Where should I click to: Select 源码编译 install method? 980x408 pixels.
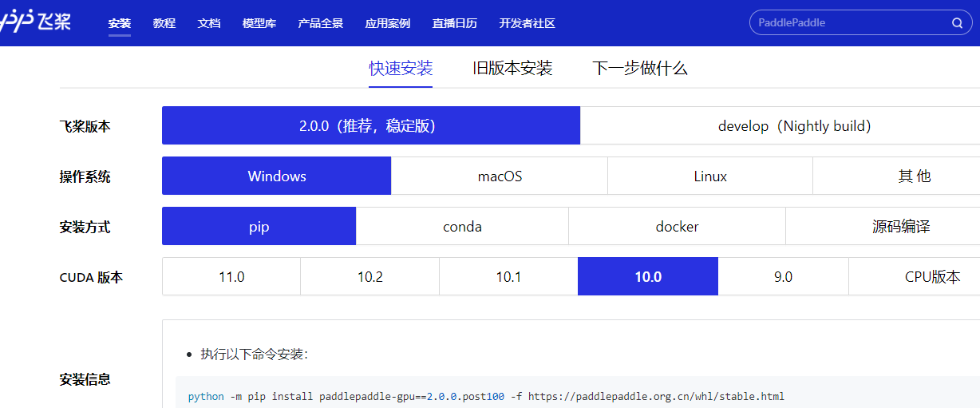883,226
